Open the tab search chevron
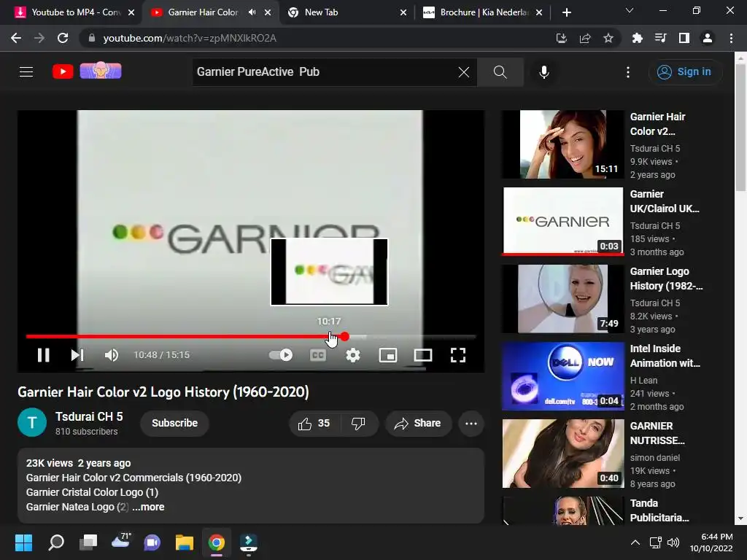The height and width of the screenshot is (560, 747). 630,10
